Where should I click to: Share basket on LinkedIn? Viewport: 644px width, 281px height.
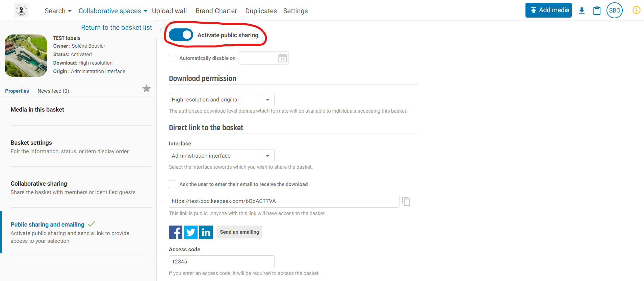pyautogui.click(x=206, y=232)
